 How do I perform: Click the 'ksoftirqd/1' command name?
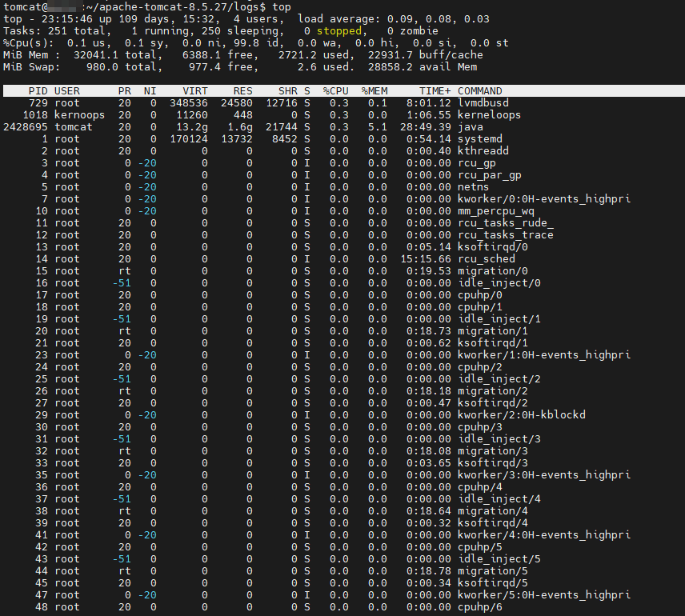coord(493,343)
